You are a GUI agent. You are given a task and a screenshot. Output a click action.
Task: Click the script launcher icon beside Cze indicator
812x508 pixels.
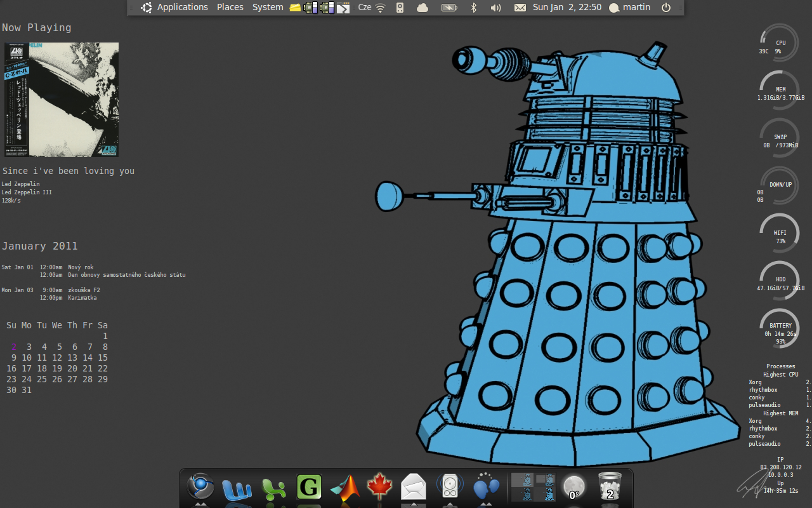(343, 8)
